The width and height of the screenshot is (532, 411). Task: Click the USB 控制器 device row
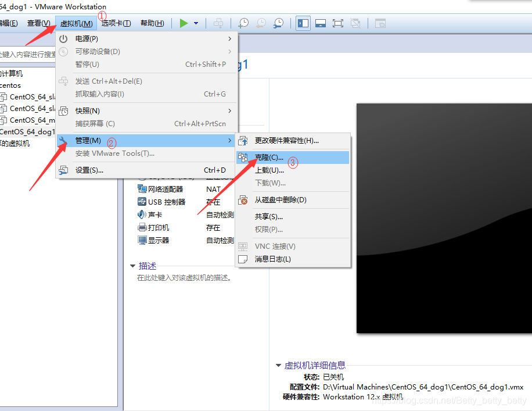pyautogui.click(x=186, y=202)
